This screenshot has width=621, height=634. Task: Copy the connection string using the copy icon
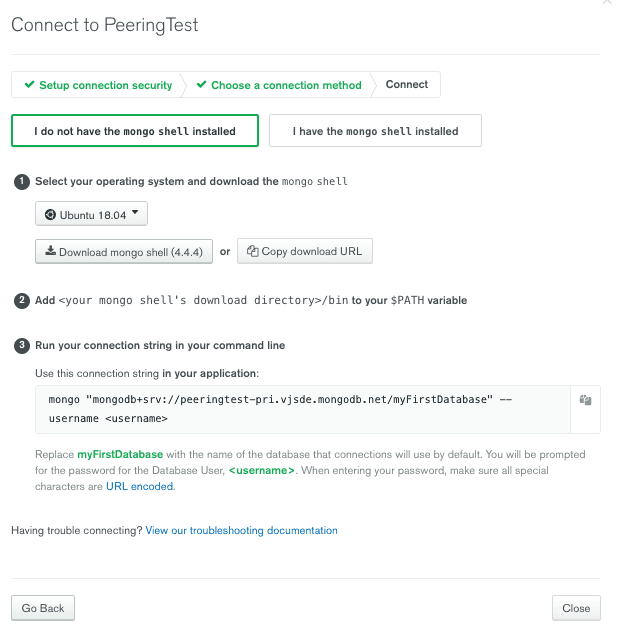pos(586,400)
